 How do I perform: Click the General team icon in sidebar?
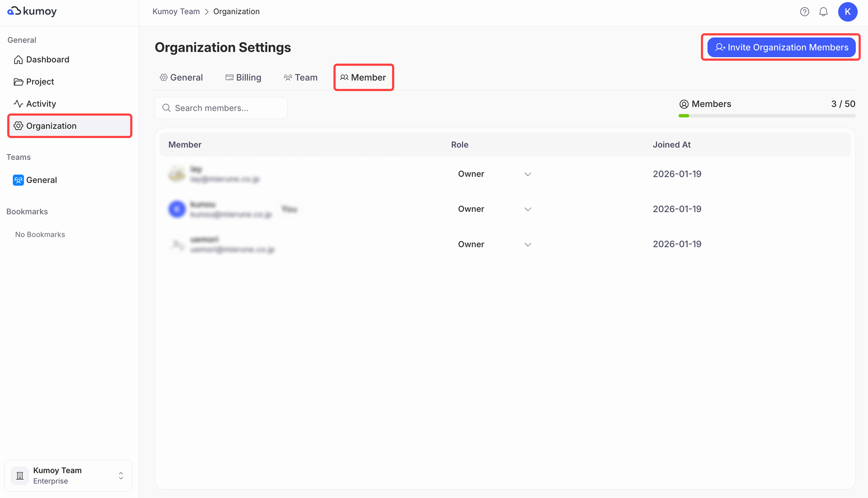(x=18, y=180)
